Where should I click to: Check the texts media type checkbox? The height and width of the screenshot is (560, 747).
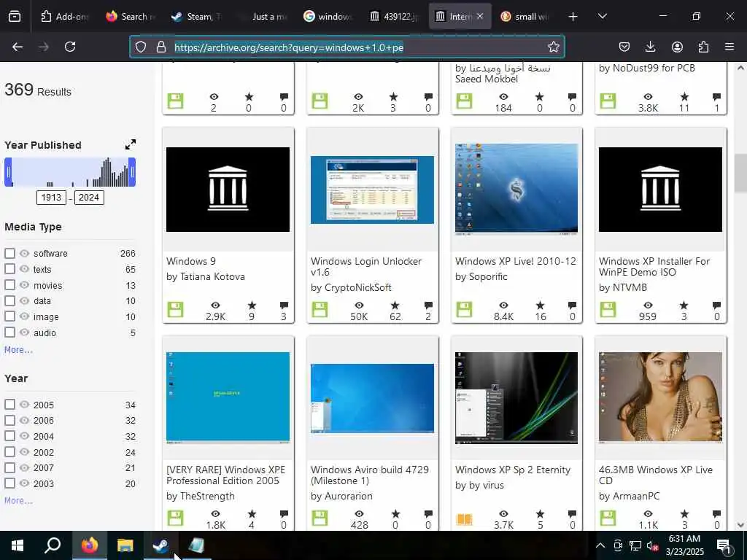pos(9,269)
